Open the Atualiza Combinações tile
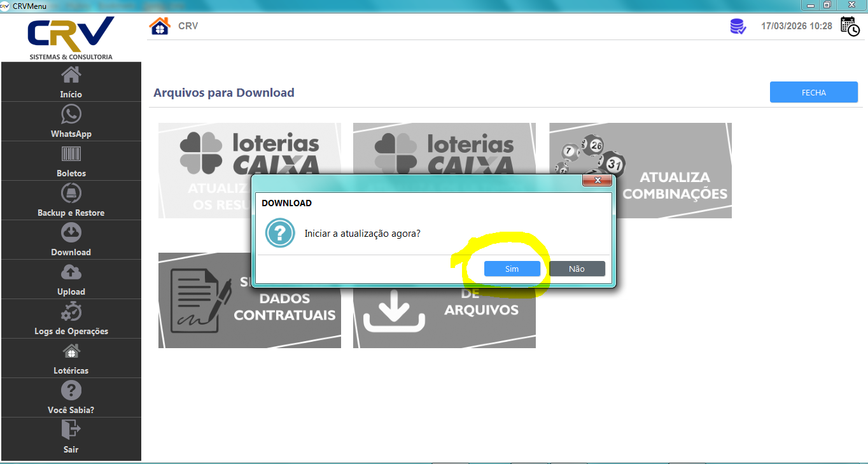Image resolution: width=868 pixels, height=464 pixels. [x=640, y=171]
